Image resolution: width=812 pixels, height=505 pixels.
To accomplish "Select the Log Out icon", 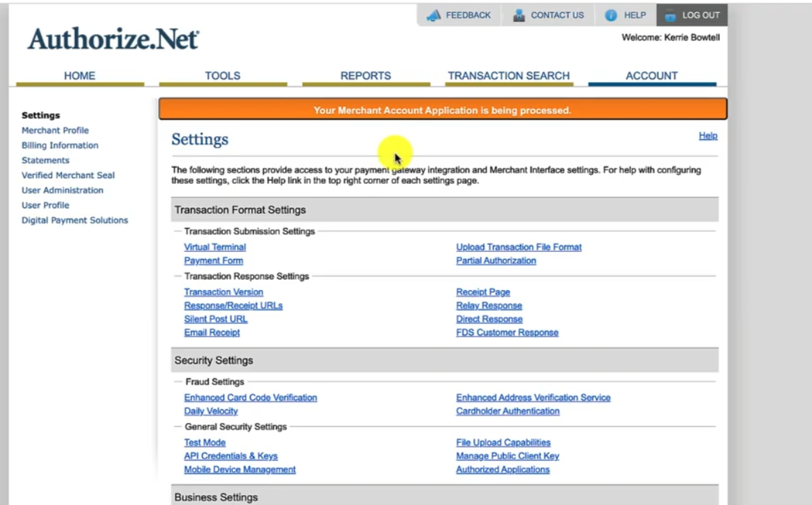I will [668, 15].
